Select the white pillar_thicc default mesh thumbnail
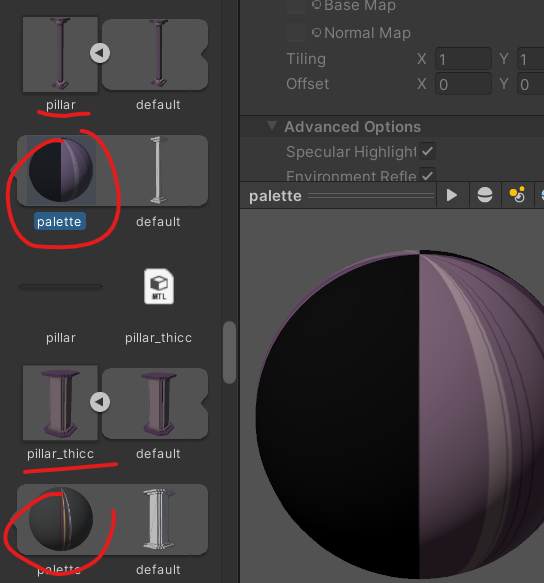Image resolution: width=544 pixels, height=583 pixels. pyautogui.click(x=159, y=519)
